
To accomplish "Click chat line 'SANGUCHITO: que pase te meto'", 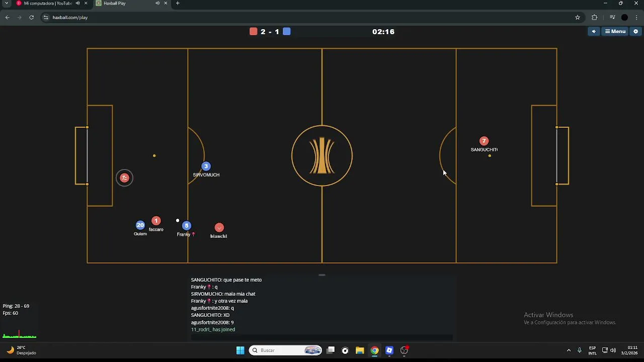I will [226, 280].
